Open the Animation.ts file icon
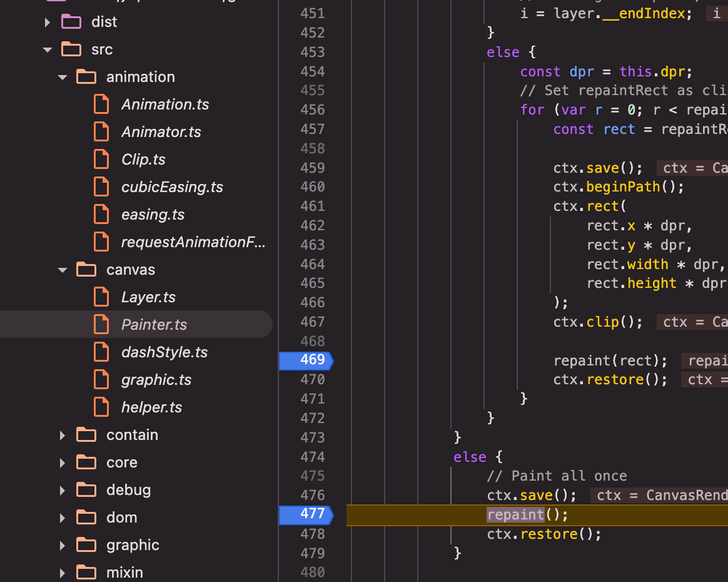 point(101,105)
